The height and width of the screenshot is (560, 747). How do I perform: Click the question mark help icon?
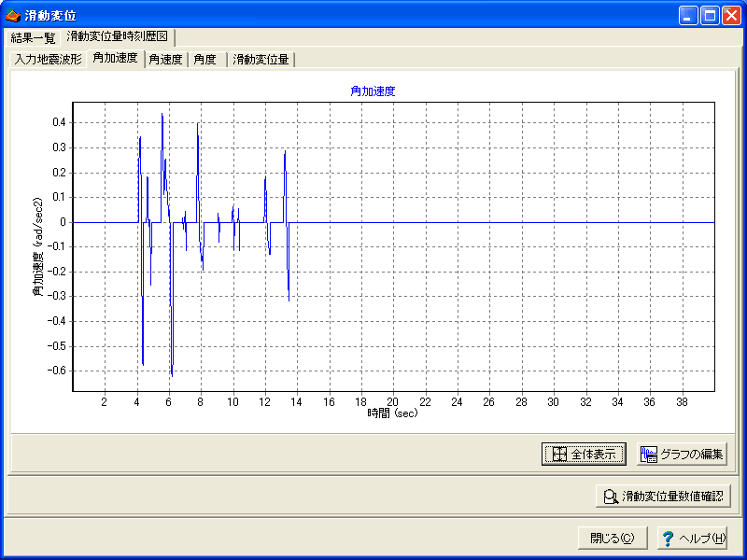point(669,539)
